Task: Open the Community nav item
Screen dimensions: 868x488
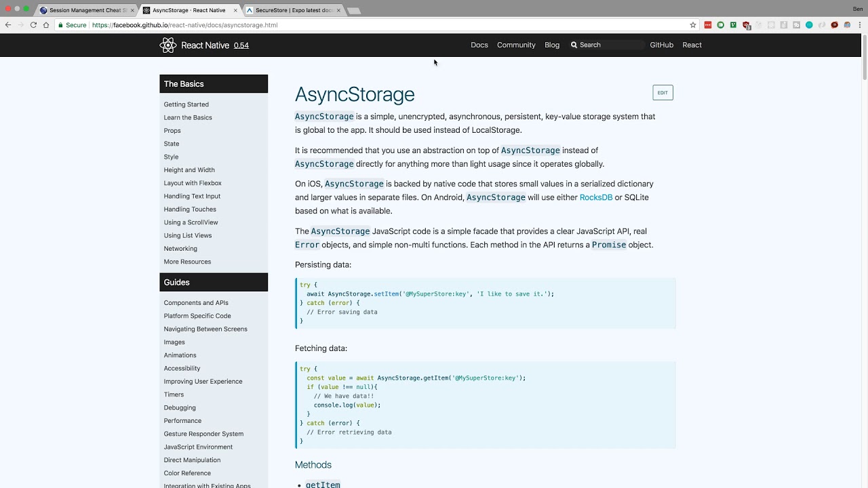Action: [x=516, y=45]
